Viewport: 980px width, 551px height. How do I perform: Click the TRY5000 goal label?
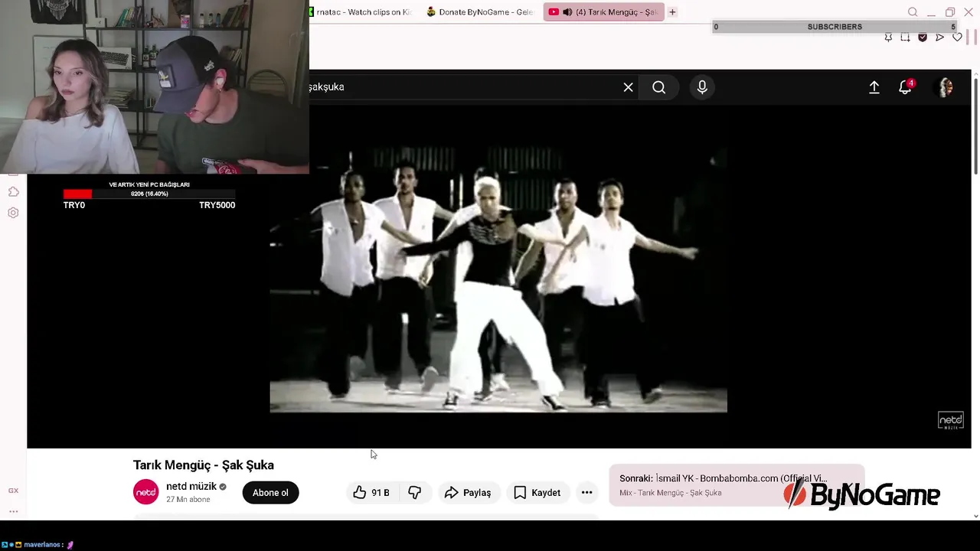217,205
